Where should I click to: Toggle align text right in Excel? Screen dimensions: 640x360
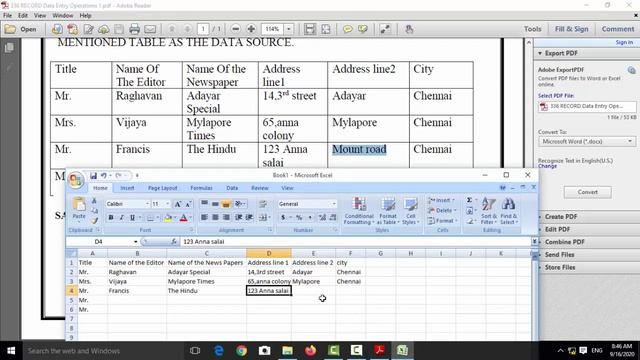pyautogui.click(x=226, y=218)
